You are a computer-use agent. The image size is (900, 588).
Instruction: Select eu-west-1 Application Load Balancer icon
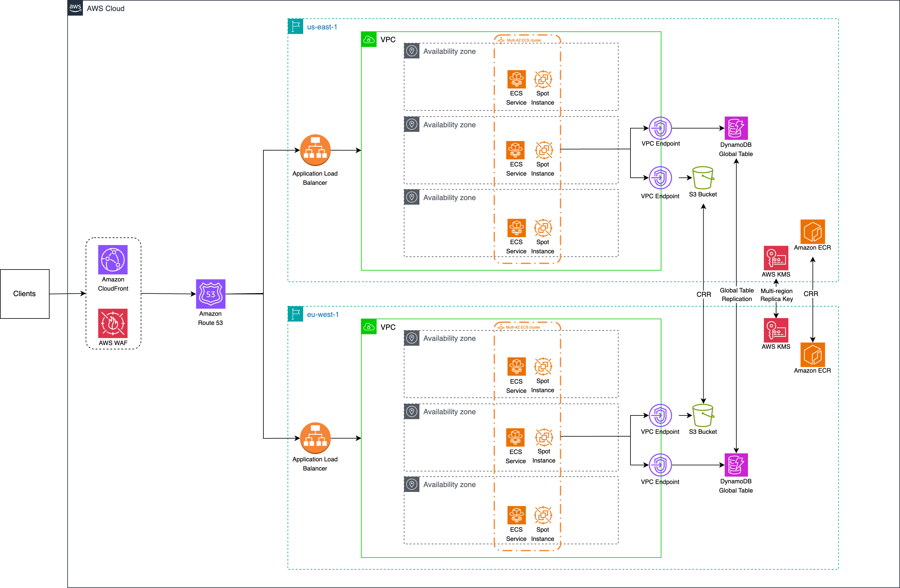click(315, 438)
